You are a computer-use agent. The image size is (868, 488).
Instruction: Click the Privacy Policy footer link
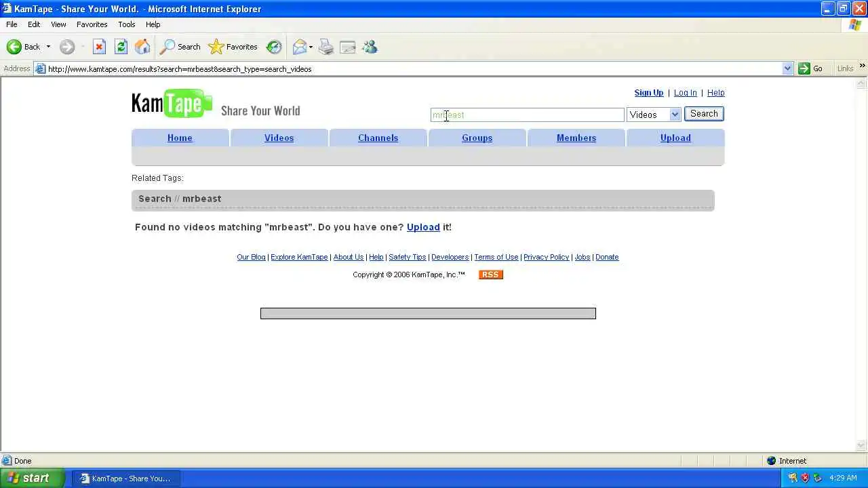tap(546, 257)
